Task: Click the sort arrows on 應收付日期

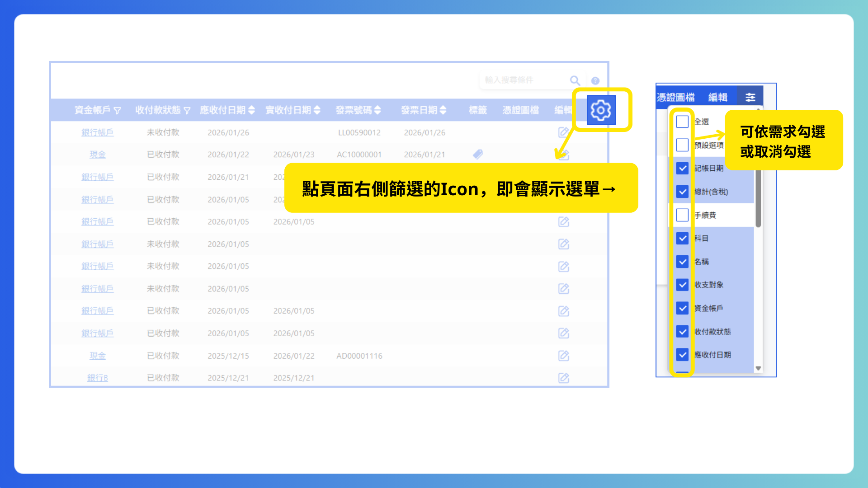Action: point(251,110)
